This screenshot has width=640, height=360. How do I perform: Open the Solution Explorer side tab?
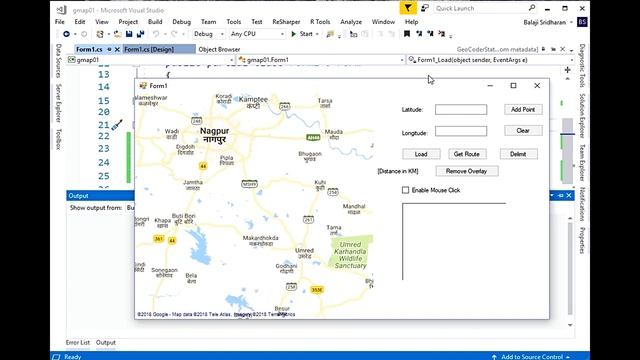pyautogui.click(x=582, y=116)
